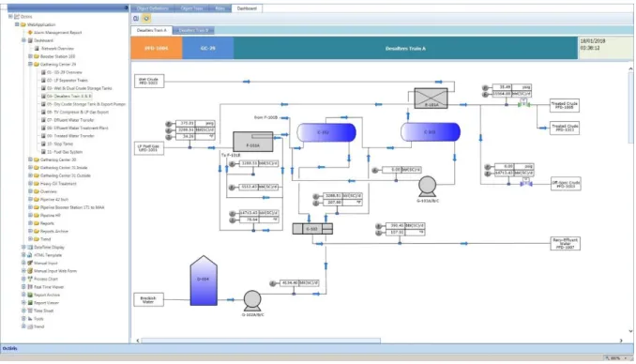Click the F-101A heater symbol

252,142
